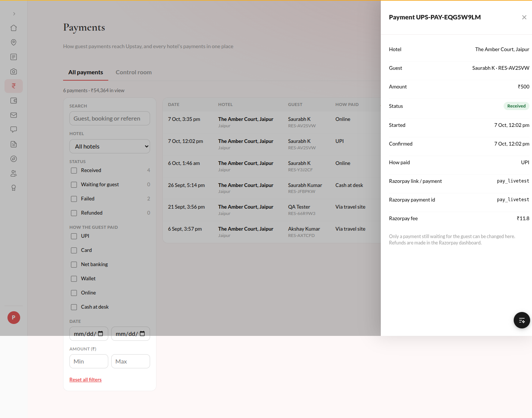Click the Reset all filters link
This screenshot has width=532, height=418.
tap(85, 380)
